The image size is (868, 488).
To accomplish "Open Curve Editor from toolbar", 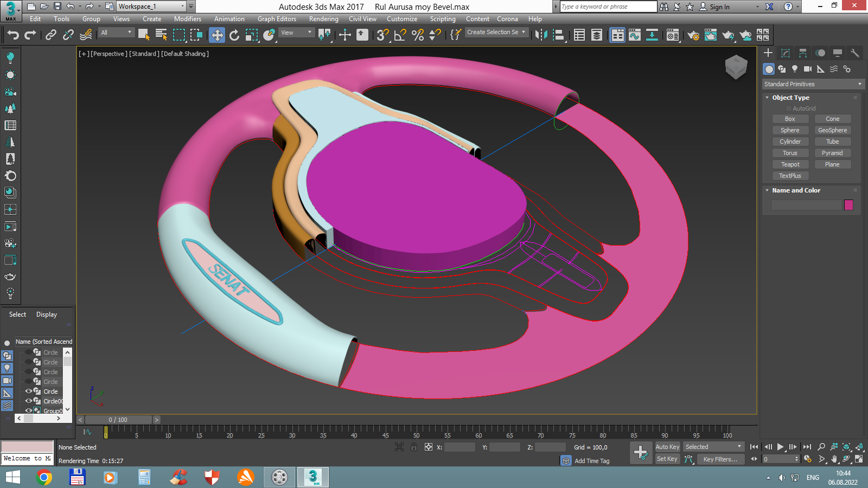I will [x=635, y=35].
